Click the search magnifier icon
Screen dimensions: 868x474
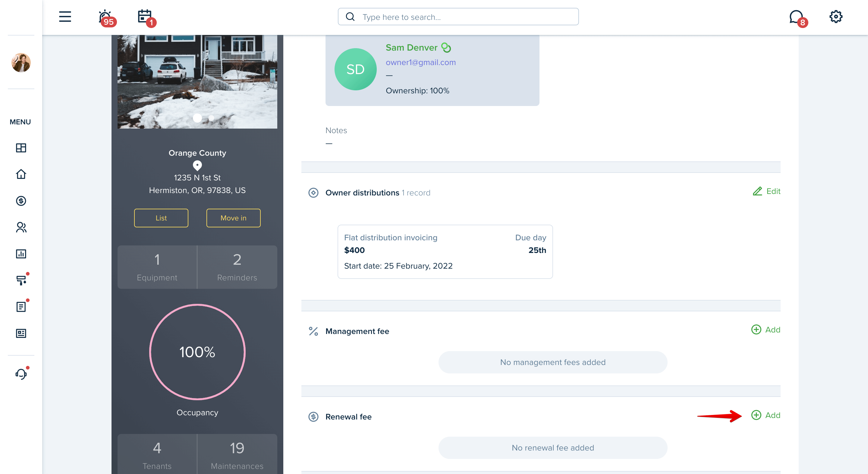click(x=350, y=17)
